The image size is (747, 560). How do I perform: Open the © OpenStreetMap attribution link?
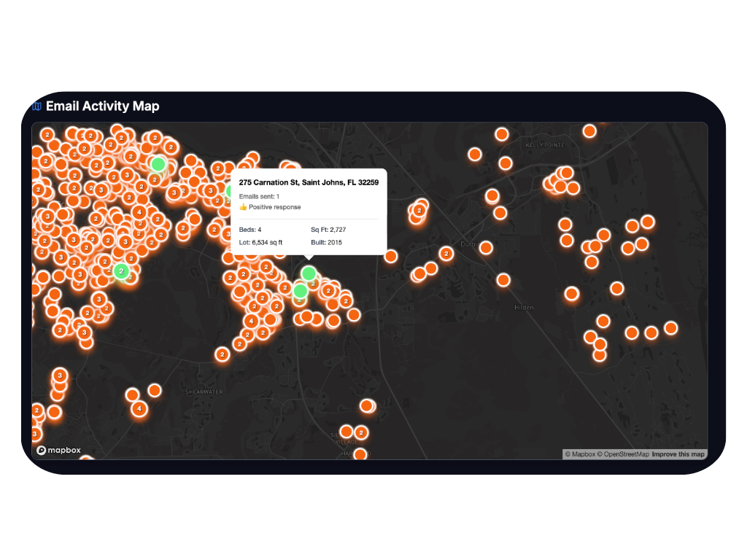[x=623, y=454]
